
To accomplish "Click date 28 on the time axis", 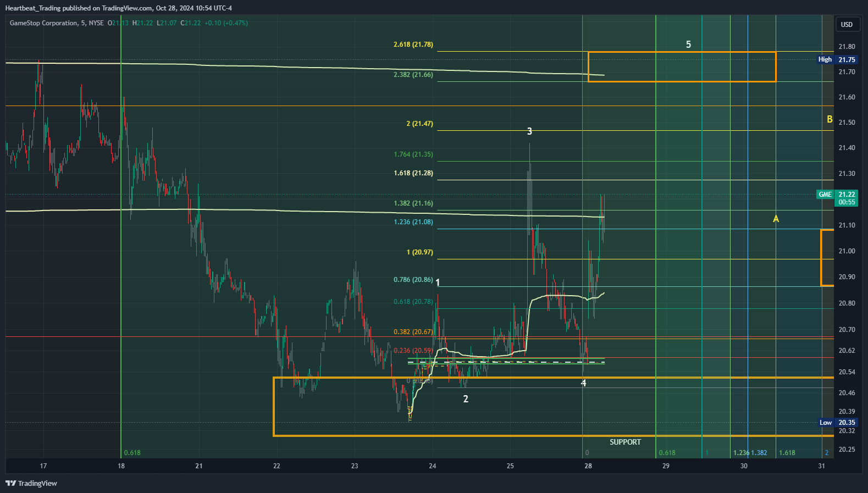I will pos(588,466).
